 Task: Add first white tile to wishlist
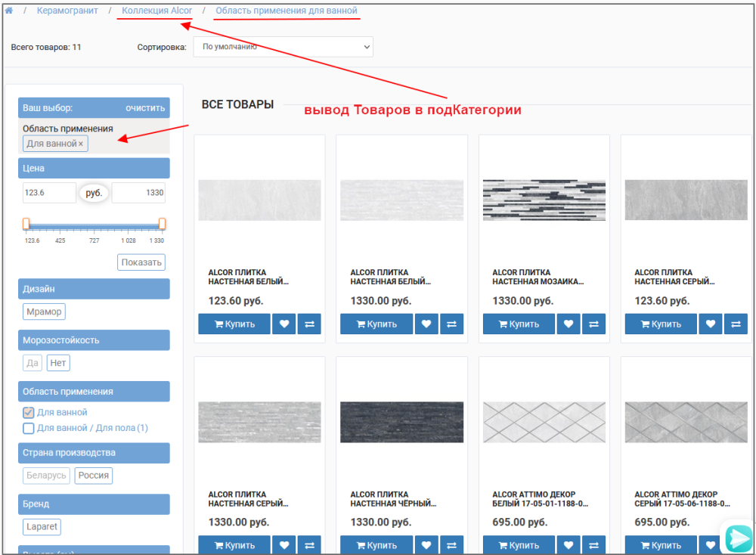283,324
